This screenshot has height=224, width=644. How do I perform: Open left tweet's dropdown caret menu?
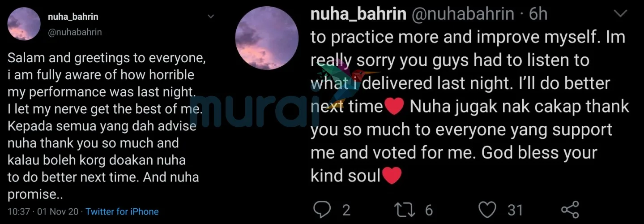click(x=211, y=17)
